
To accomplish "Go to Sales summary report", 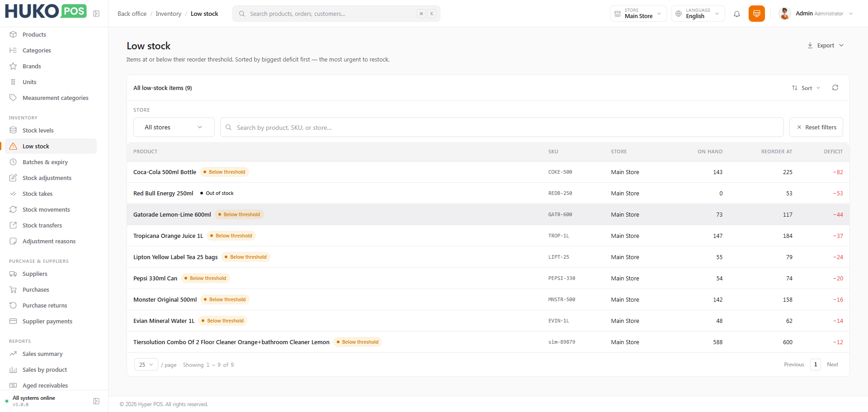I will (42, 354).
